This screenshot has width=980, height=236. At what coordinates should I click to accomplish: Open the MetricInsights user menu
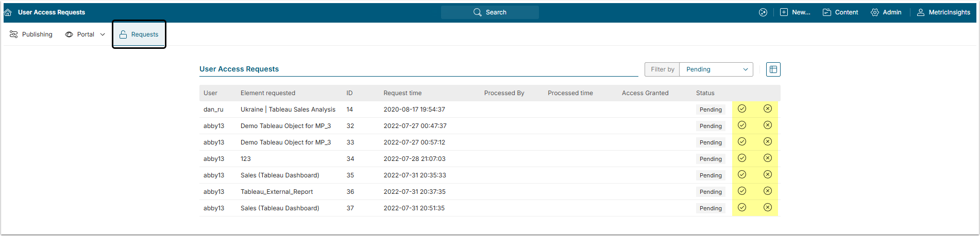pyautogui.click(x=943, y=12)
